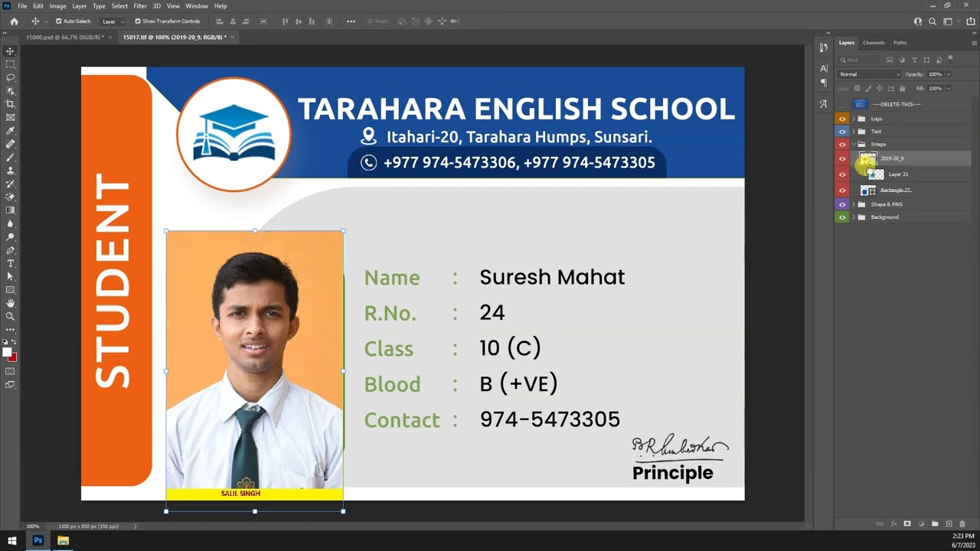Hide the Layer 21 layer
980x551 pixels.
(x=842, y=174)
